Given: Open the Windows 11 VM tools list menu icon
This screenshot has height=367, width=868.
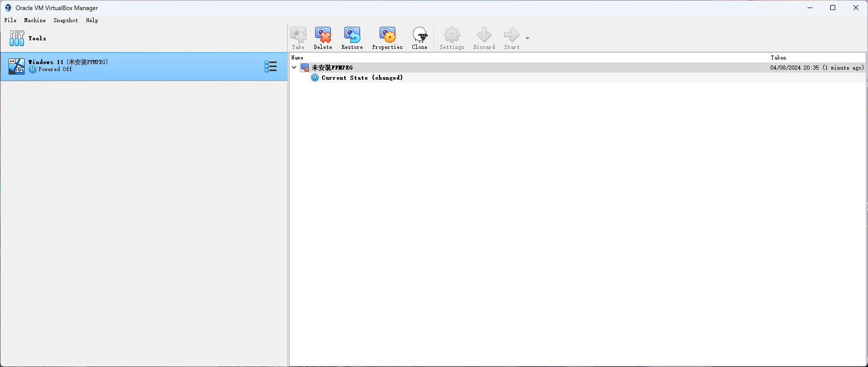Looking at the screenshot, I should [271, 67].
